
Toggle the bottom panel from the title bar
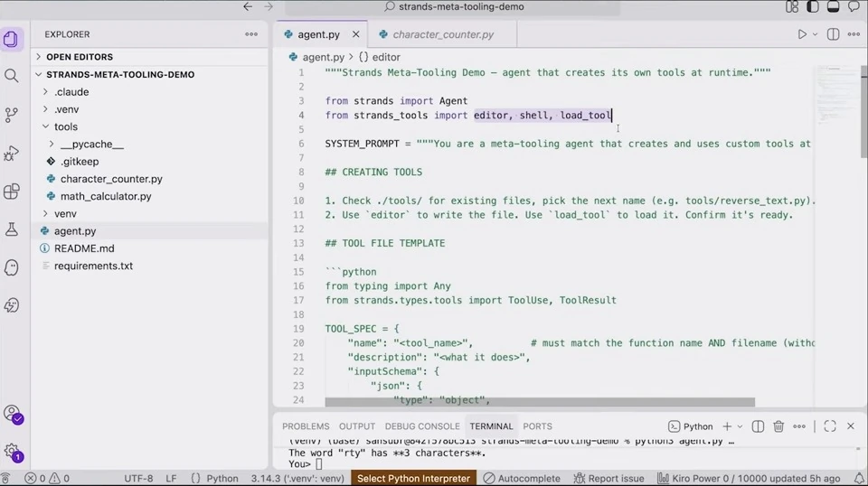click(x=833, y=6)
